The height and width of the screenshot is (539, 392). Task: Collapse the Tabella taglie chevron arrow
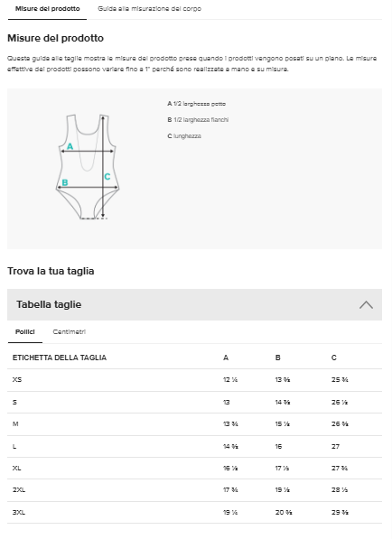click(366, 305)
